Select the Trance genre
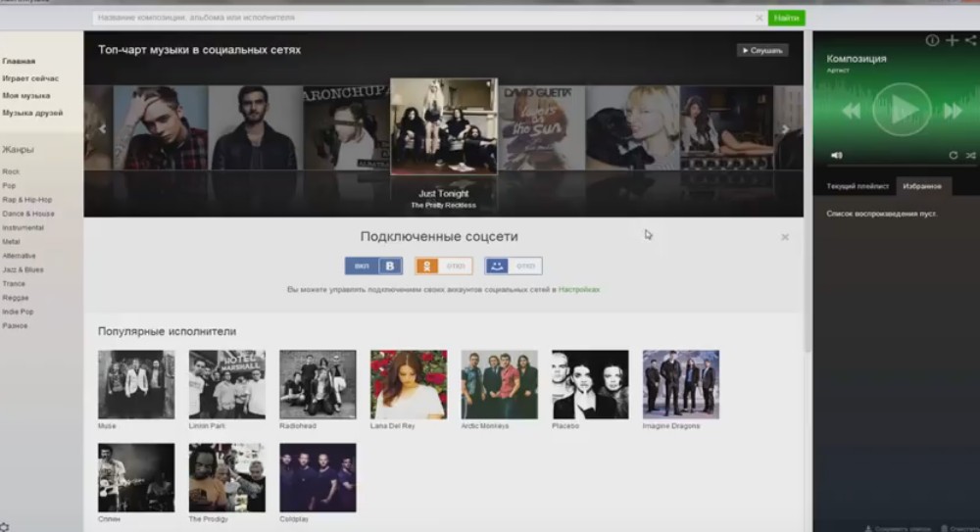 point(14,284)
